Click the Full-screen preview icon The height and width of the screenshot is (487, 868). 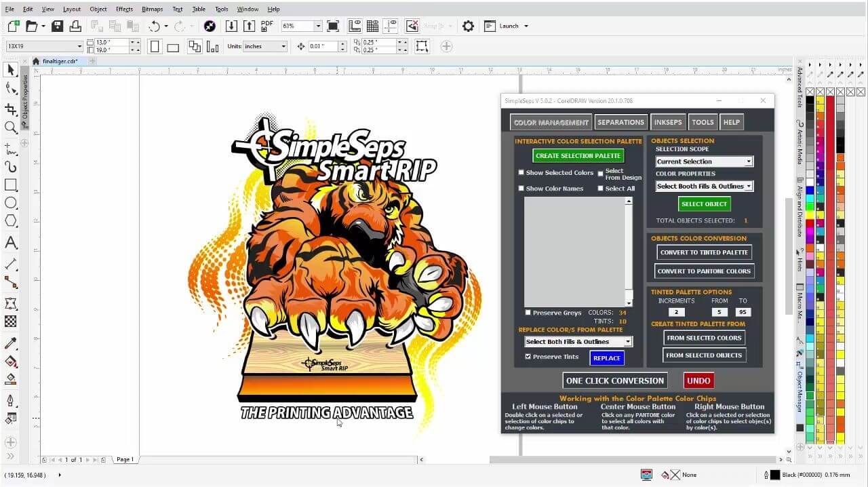(333, 26)
